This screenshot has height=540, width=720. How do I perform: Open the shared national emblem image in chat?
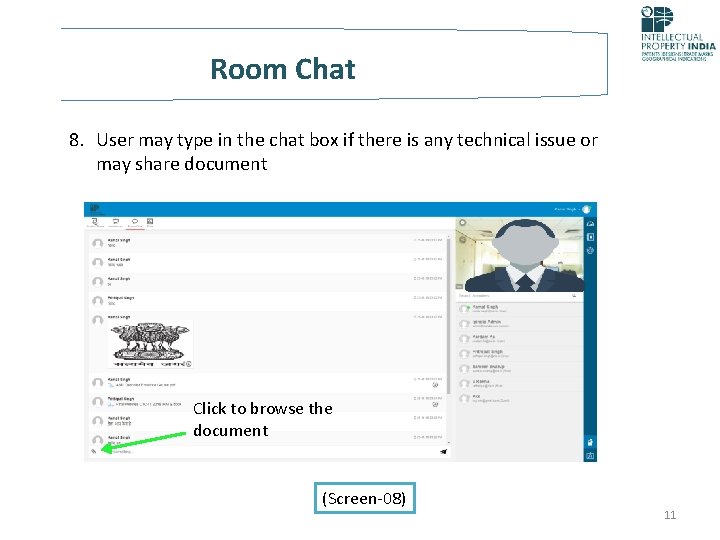pyautogui.click(x=151, y=345)
